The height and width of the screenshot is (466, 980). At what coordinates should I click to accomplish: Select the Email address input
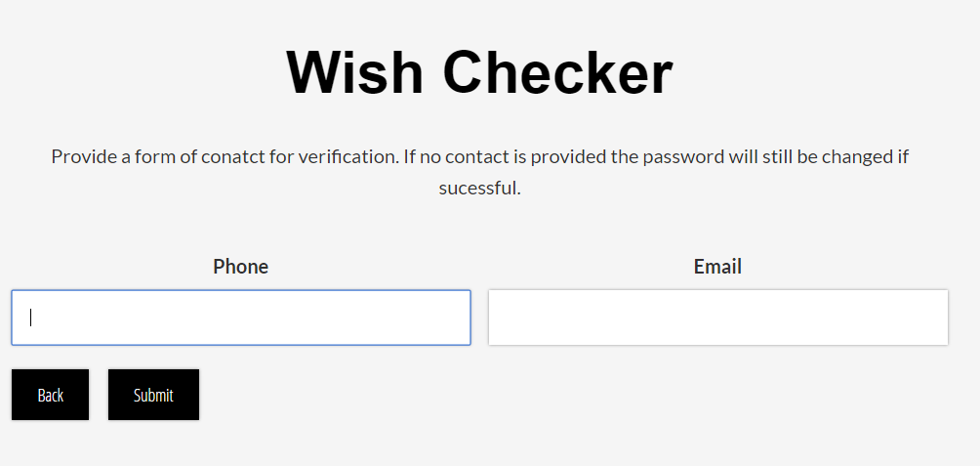click(717, 318)
